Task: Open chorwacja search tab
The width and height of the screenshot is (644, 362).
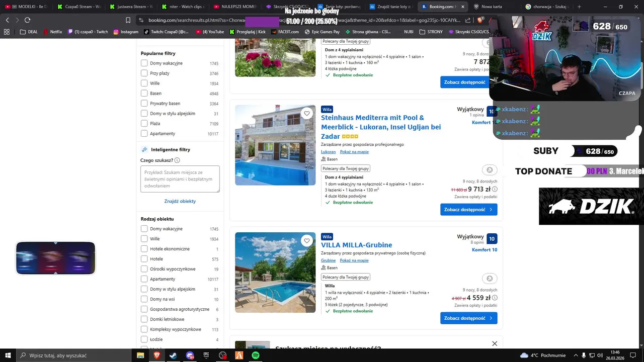Action: tap(547, 7)
